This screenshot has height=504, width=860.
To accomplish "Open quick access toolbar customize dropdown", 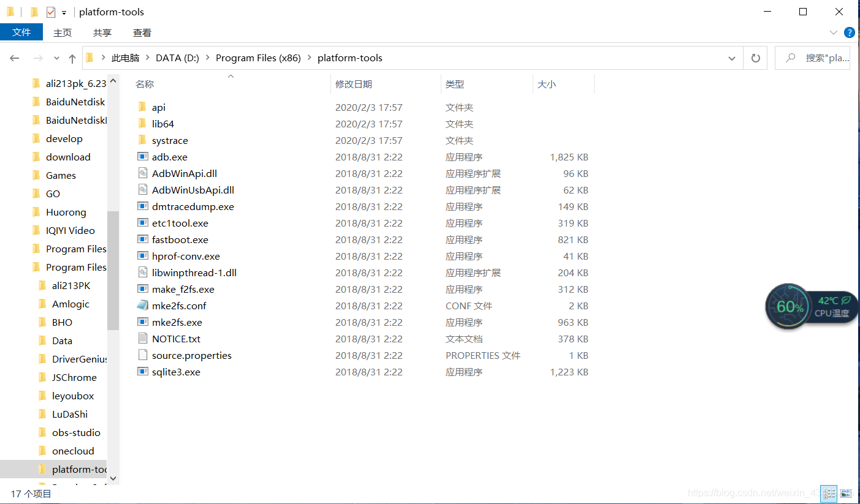I will coord(64,12).
